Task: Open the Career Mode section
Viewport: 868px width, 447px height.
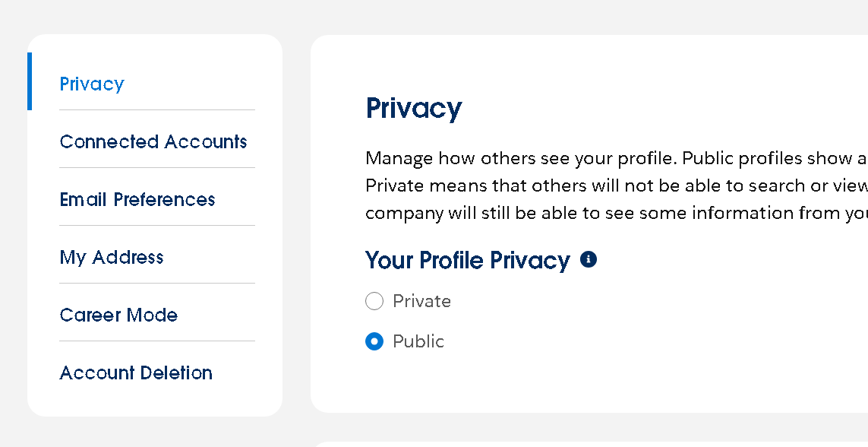Action: (118, 315)
